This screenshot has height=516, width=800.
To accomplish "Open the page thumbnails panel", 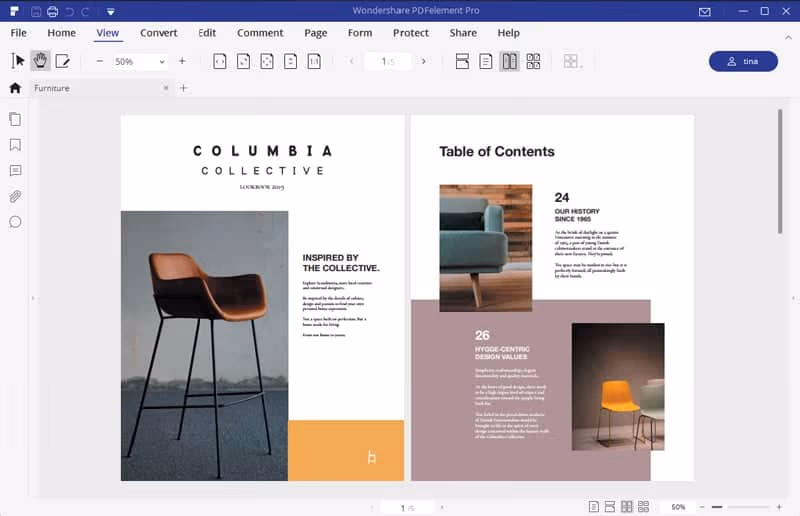I will [x=15, y=119].
